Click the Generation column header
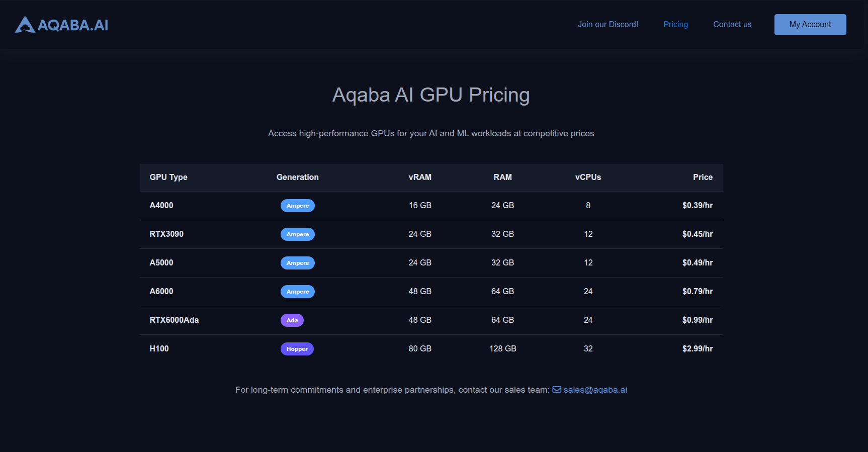 (298, 177)
